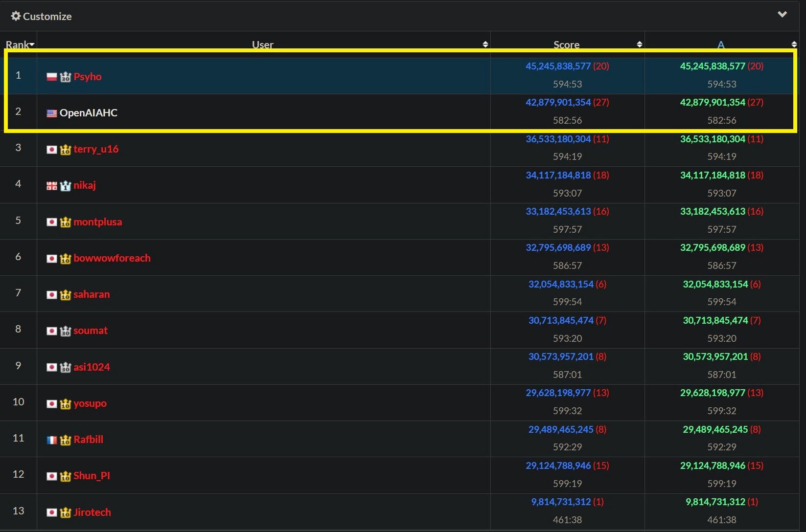Click Shun_PI's problem A score 29,124,788,946
Screen dimensions: 806x532
[x=713, y=465]
